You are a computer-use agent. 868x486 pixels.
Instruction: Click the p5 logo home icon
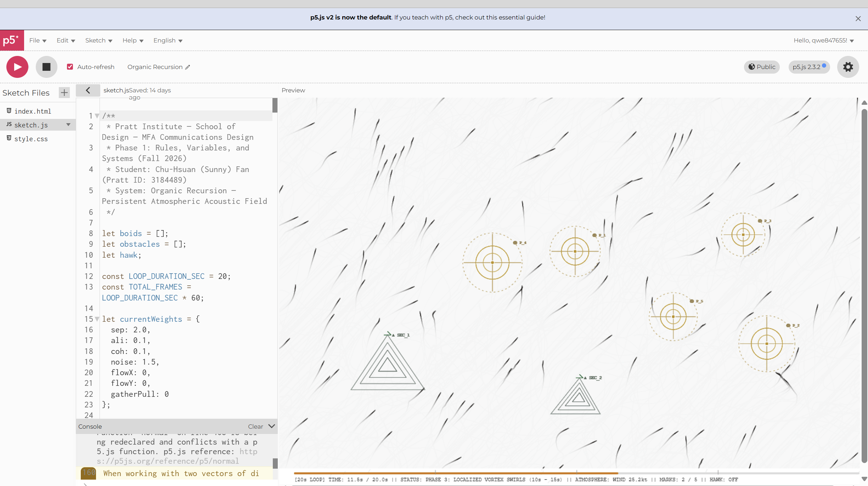[x=12, y=40]
